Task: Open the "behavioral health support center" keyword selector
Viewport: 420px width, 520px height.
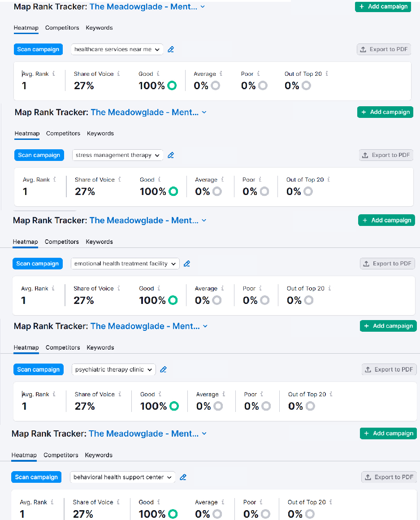Action: (x=123, y=477)
